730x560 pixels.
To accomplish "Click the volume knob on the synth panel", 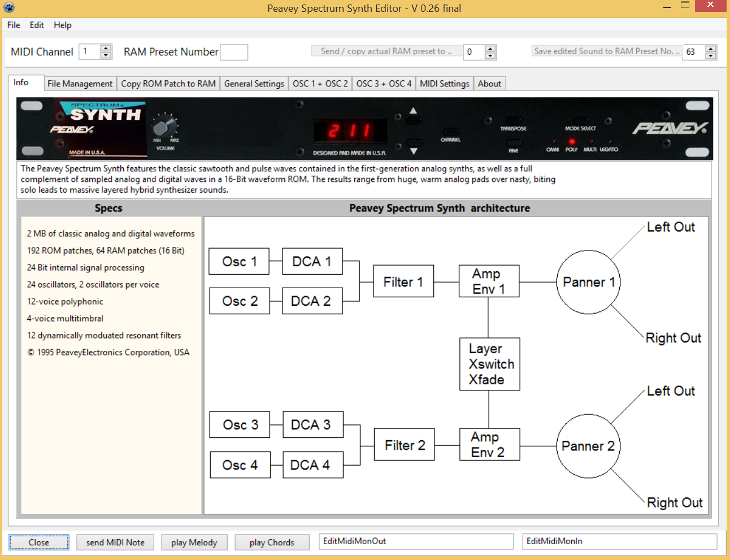I will click(x=165, y=125).
